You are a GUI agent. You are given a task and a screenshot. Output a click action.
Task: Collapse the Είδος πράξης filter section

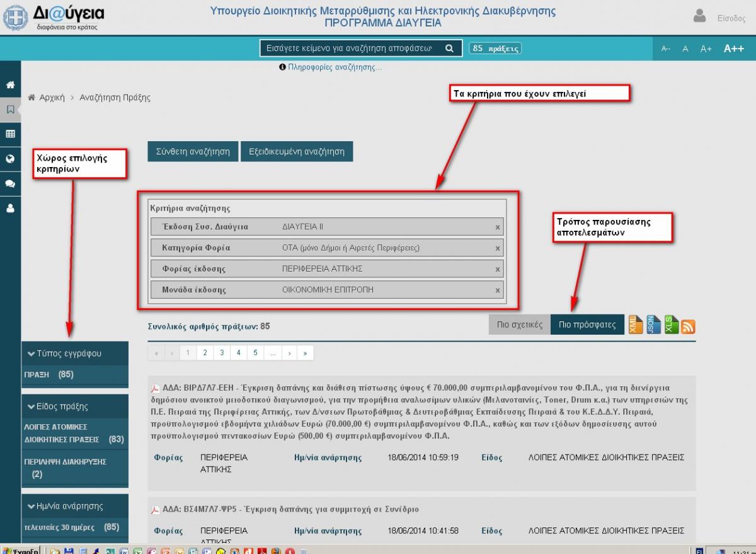(x=30, y=407)
